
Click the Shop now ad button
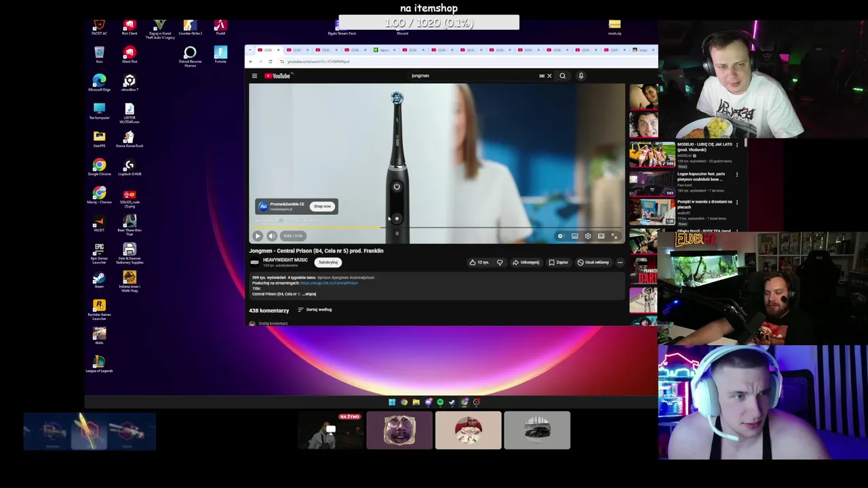[322, 206]
